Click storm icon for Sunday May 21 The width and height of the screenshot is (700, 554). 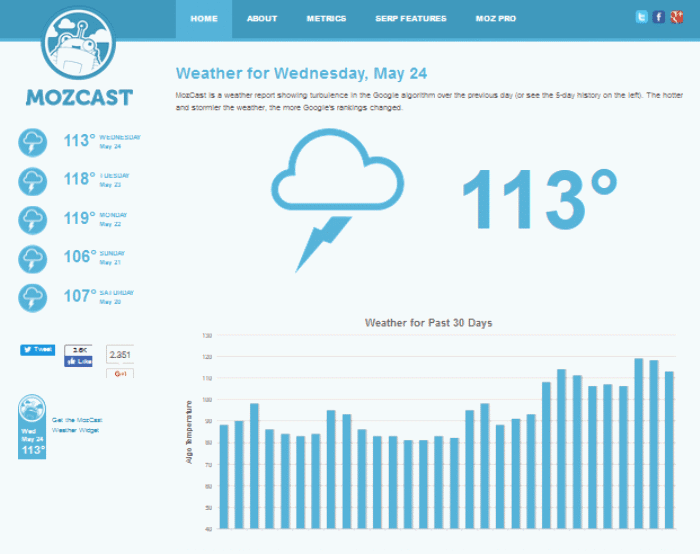pos(33,259)
